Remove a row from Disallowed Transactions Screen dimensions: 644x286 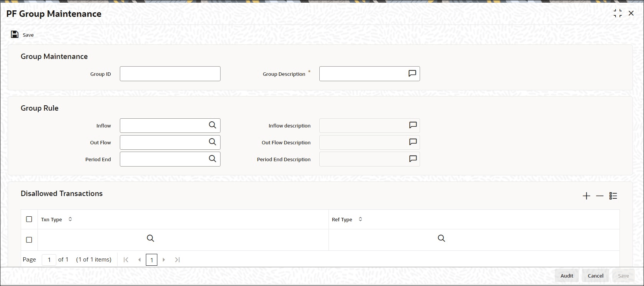(600, 196)
